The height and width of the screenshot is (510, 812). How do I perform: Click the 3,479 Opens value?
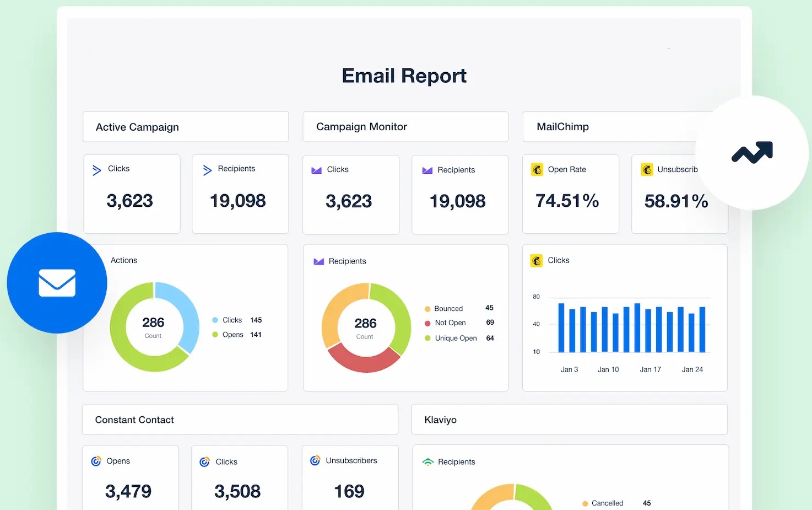coord(128,491)
